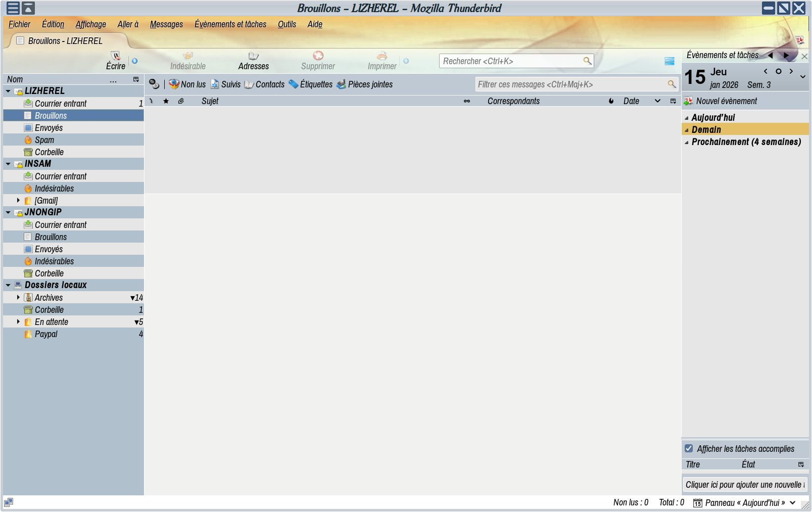Image resolution: width=812 pixels, height=512 pixels.
Task: Sort by the starred column icon
Action: 166,101
